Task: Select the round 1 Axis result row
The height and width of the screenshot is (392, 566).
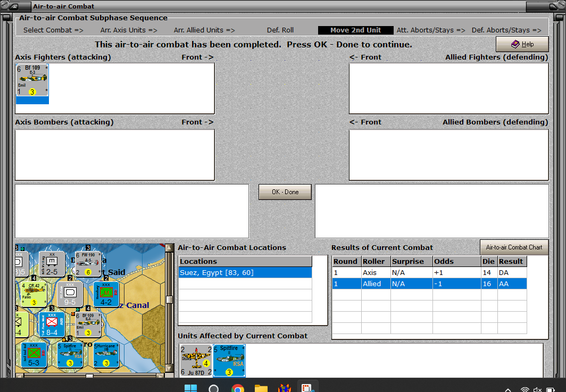Action: point(430,272)
